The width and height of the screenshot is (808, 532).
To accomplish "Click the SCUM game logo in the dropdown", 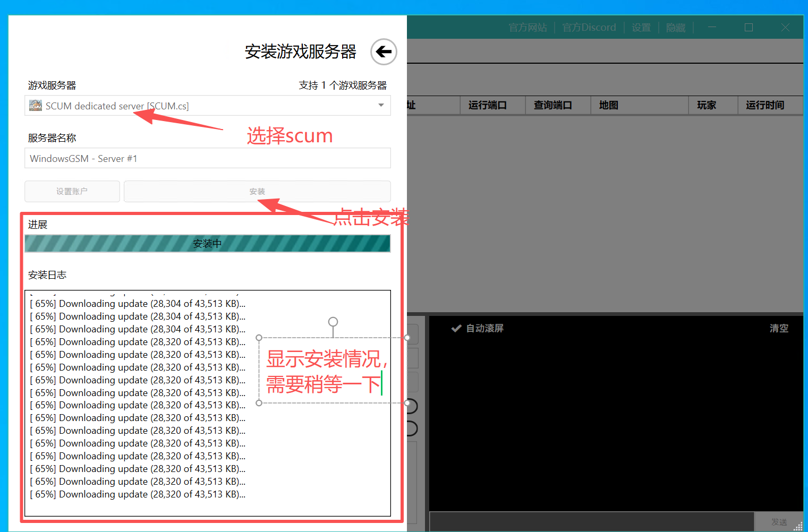I will tap(35, 106).
